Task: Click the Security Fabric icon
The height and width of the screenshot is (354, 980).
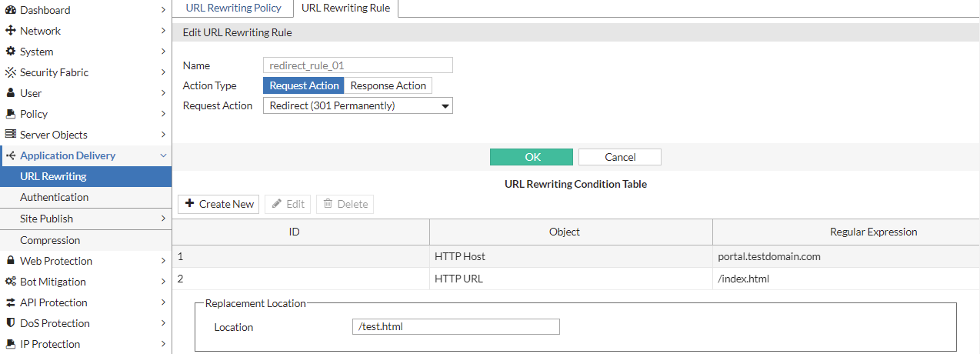Action: tap(11, 72)
